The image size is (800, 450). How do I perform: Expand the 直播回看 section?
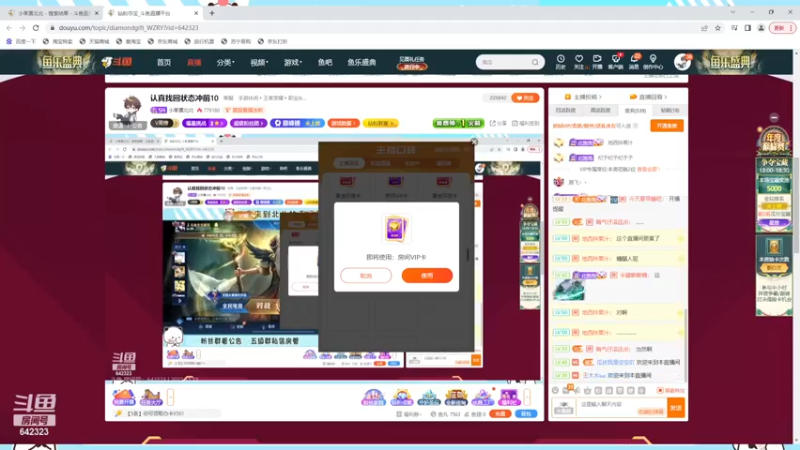point(648,97)
